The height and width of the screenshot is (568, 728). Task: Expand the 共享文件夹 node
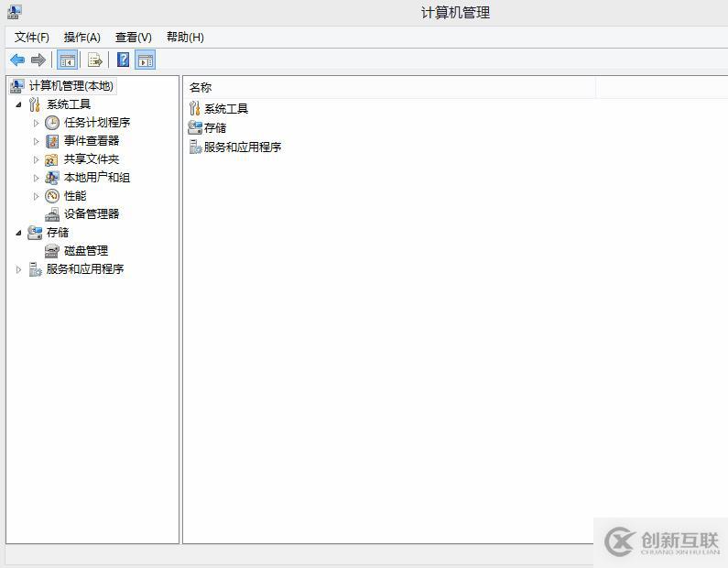(36, 159)
